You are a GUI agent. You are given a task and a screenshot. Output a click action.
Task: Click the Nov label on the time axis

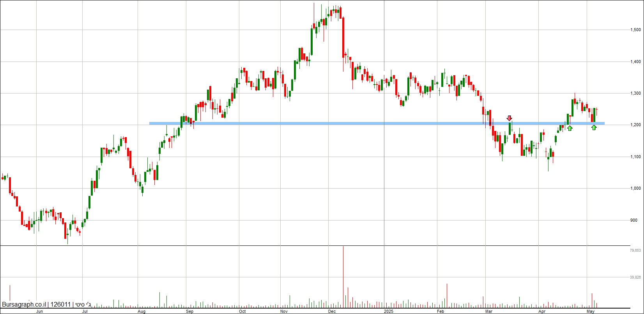click(284, 312)
